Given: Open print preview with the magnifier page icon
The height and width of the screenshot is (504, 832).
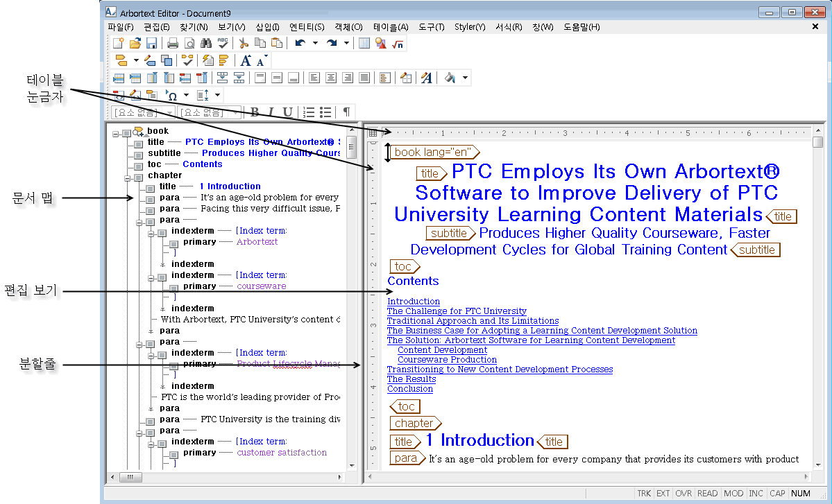Looking at the screenshot, I should point(189,44).
